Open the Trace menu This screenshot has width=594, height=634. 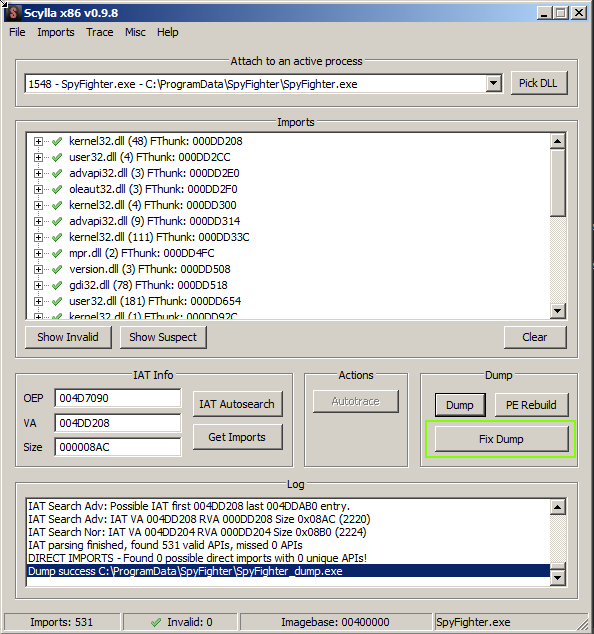(99, 32)
